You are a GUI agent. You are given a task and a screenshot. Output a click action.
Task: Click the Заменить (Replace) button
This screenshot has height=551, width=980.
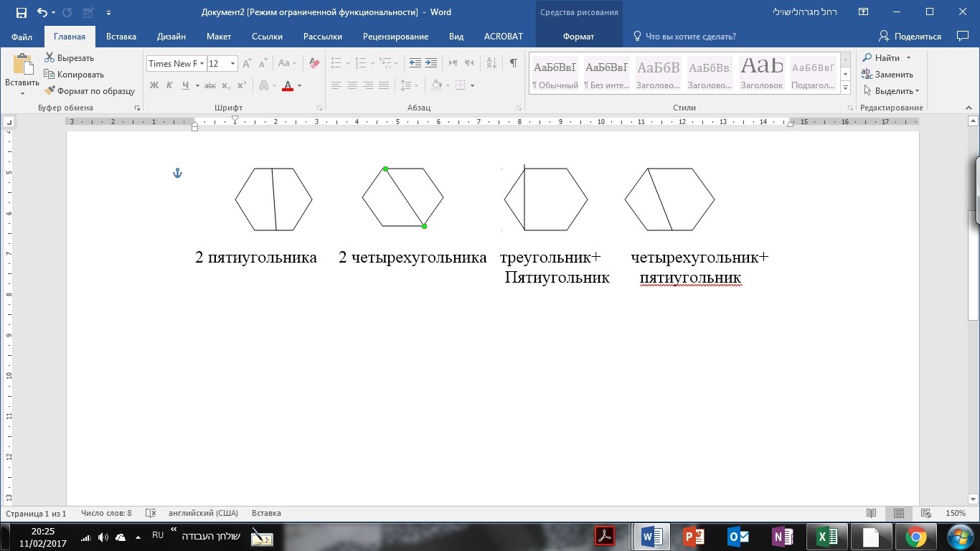[888, 75]
